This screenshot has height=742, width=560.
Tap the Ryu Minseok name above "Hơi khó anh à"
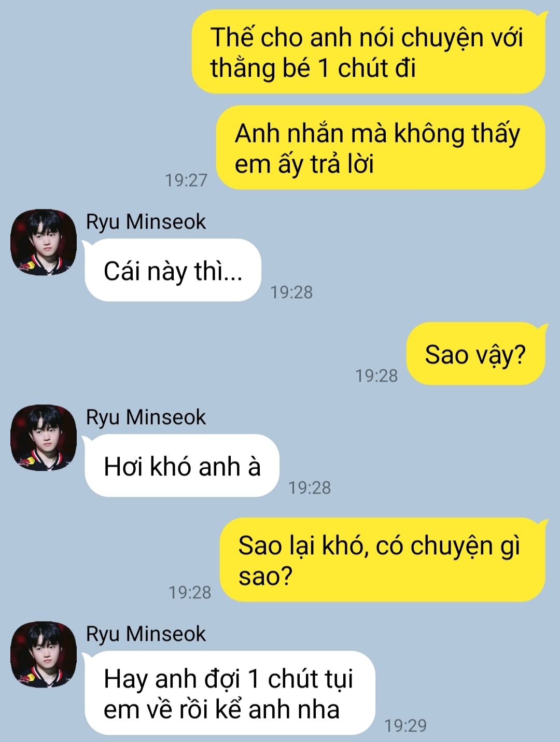[146, 417]
